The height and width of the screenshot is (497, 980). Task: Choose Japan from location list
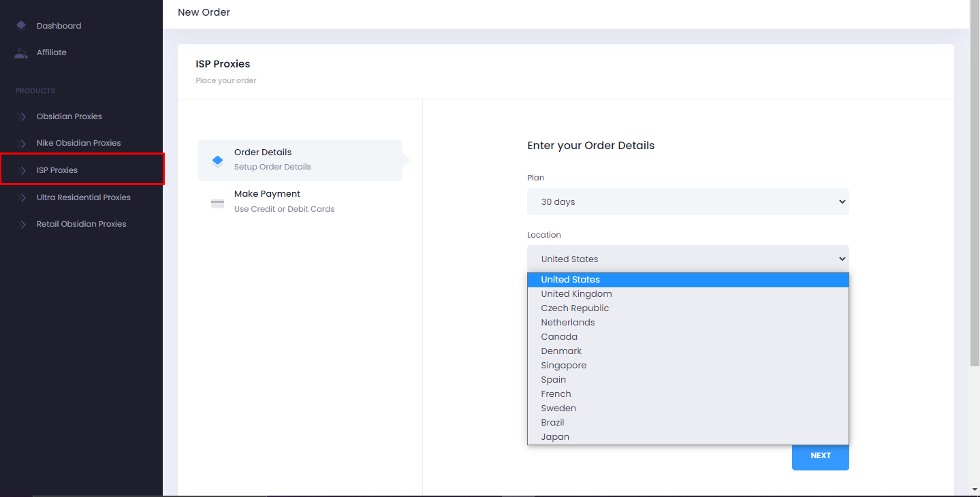pyautogui.click(x=688, y=437)
